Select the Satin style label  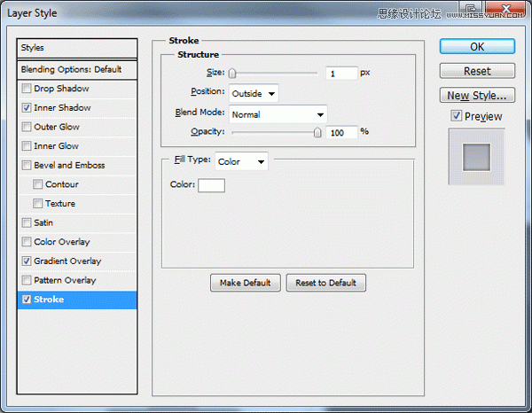pos(43,222)
